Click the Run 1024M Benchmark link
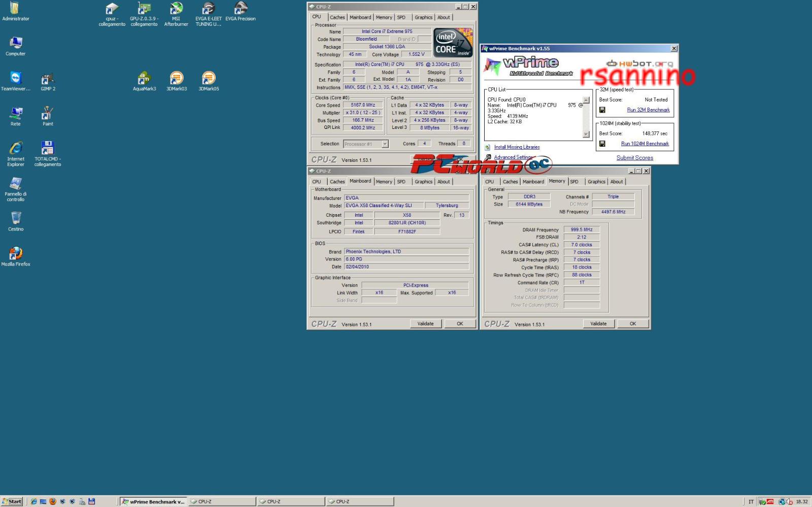812x507 pixels. click(x=645, y=144)
